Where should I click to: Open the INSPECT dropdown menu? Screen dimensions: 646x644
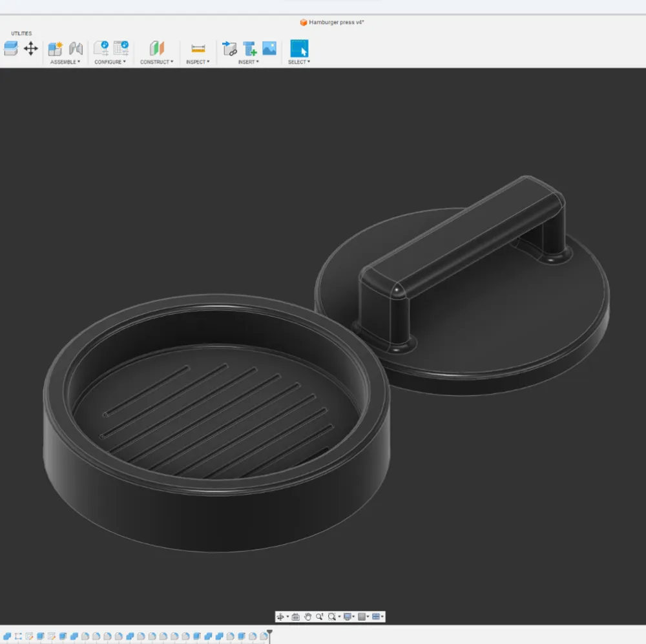(198, 62)
